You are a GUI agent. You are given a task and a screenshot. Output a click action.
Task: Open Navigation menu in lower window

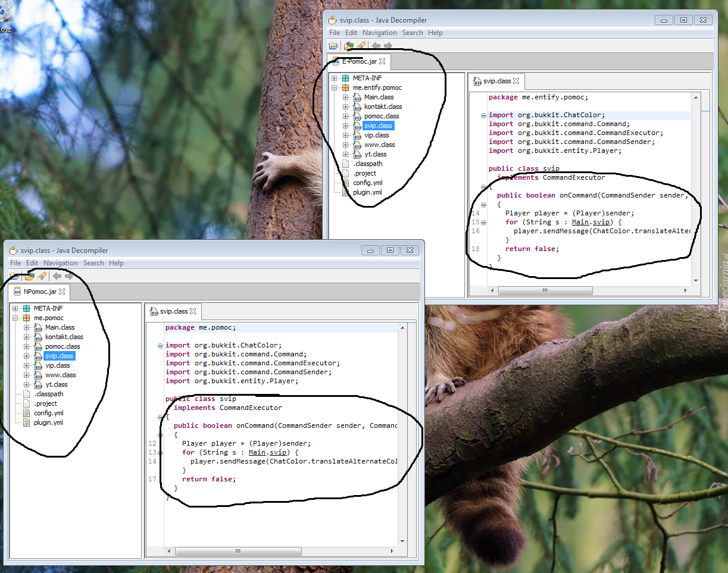click(61, 263)
